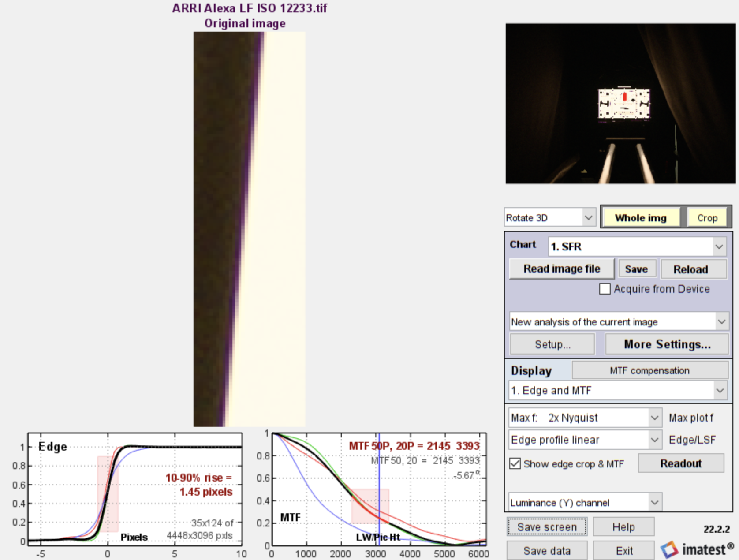Enable the Acquire from Device checkbox

(605, 289)
